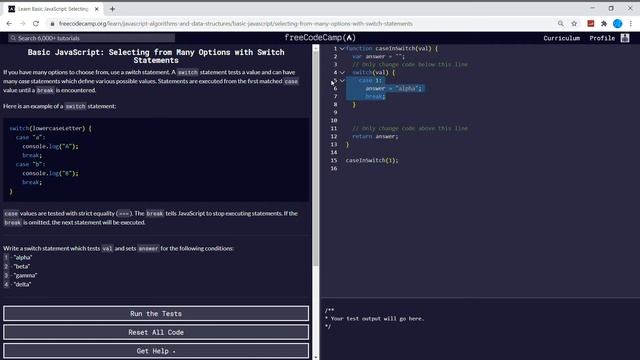Open the Curriculum link
Image resolution: width=640 pixels, height=360 pixels.
pyautogui.click(x=561, y=38)
